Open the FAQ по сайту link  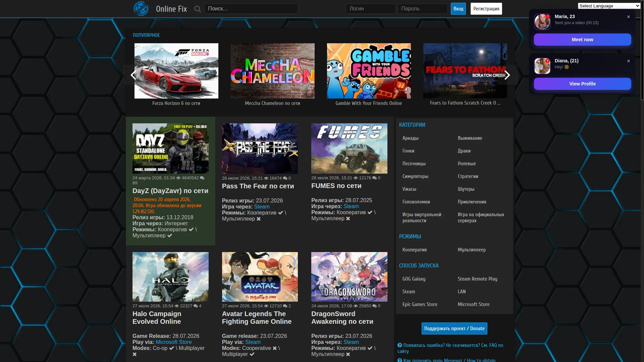click(x=450, y=348)
